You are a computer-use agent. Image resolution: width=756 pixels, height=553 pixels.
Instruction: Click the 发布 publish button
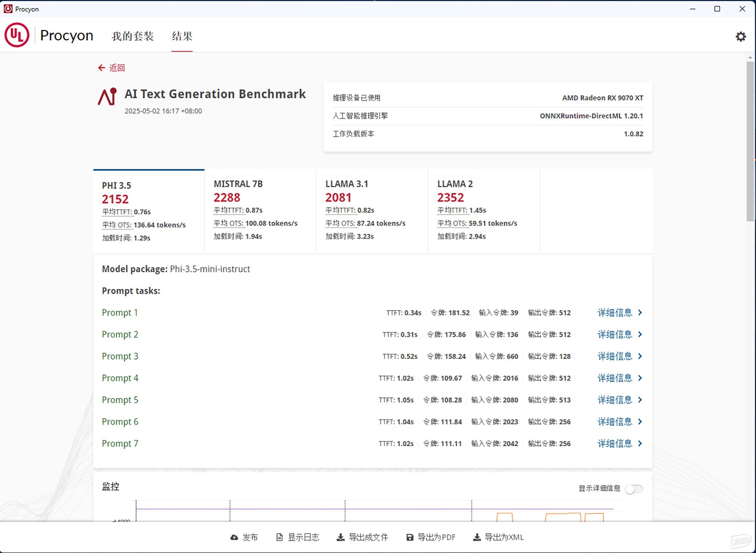point(244,537)
